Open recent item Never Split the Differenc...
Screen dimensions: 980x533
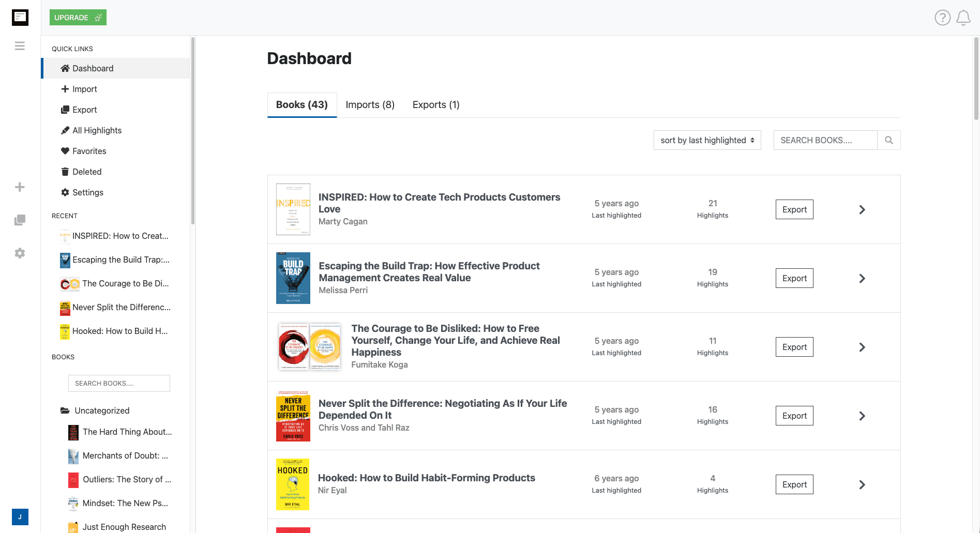coord(116,307)
